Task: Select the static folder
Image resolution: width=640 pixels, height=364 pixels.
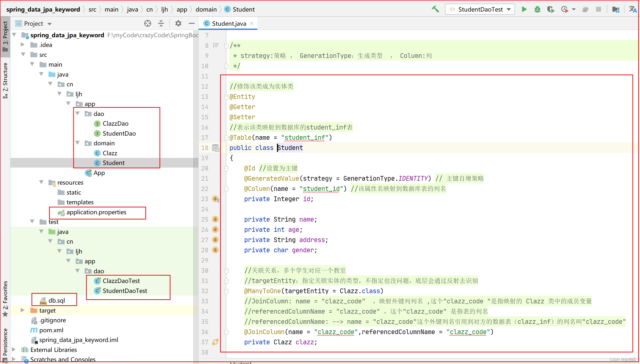Action: click(74, 192)
